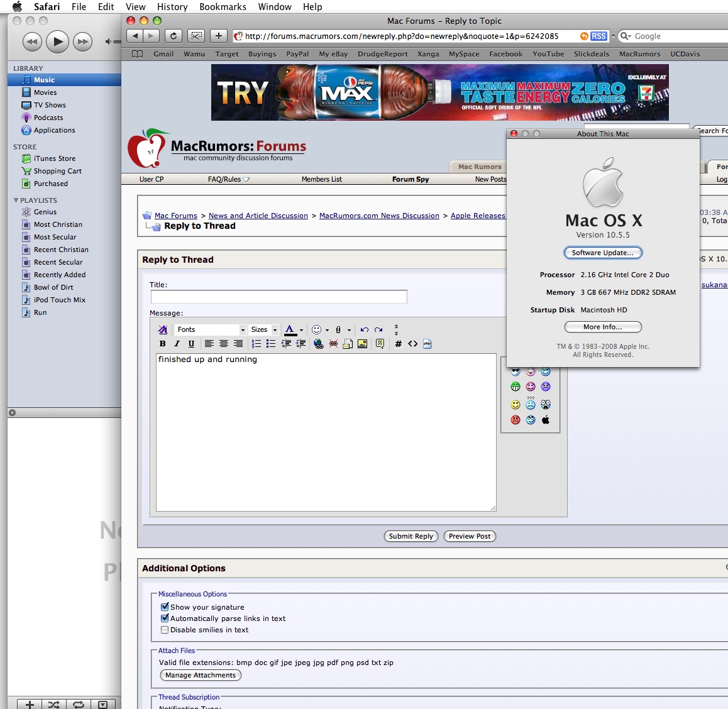Open the History menu
The width and height of the screenshot is (728, 709).
(172, 6)
